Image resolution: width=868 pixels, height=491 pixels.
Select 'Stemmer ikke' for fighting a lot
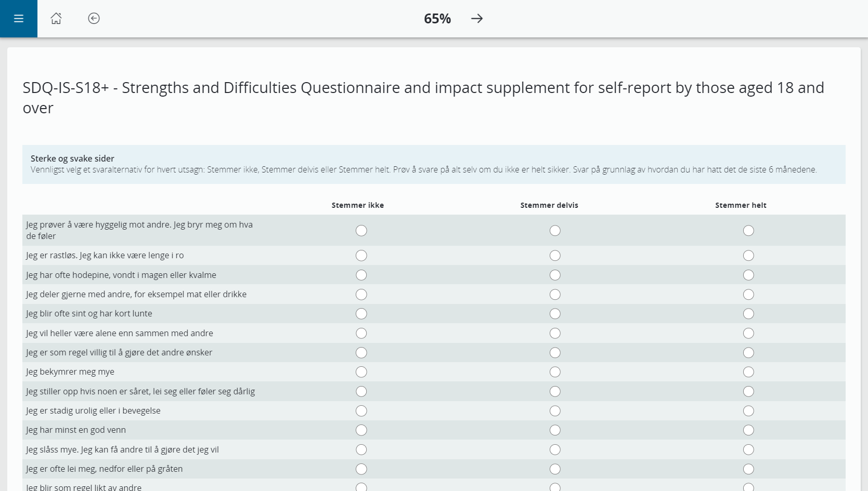tap(361, 449)
